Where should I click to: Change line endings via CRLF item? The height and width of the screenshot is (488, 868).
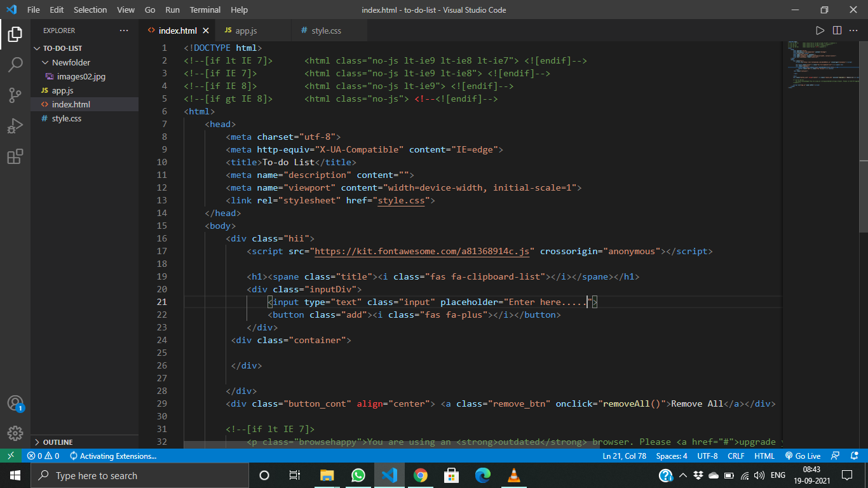[x=736, y=456]
